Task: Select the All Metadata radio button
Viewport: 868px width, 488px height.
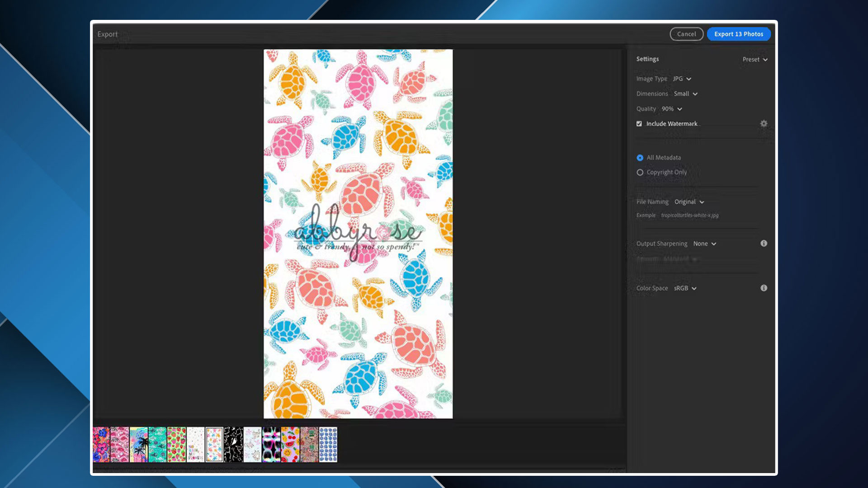Action: pyautogui.click(x=640, y=158)
